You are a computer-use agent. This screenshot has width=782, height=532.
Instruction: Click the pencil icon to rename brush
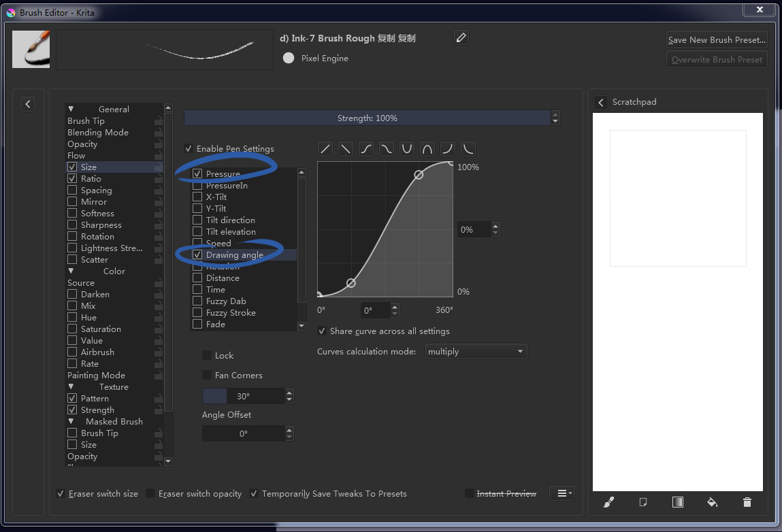click(x=461, y=38)
